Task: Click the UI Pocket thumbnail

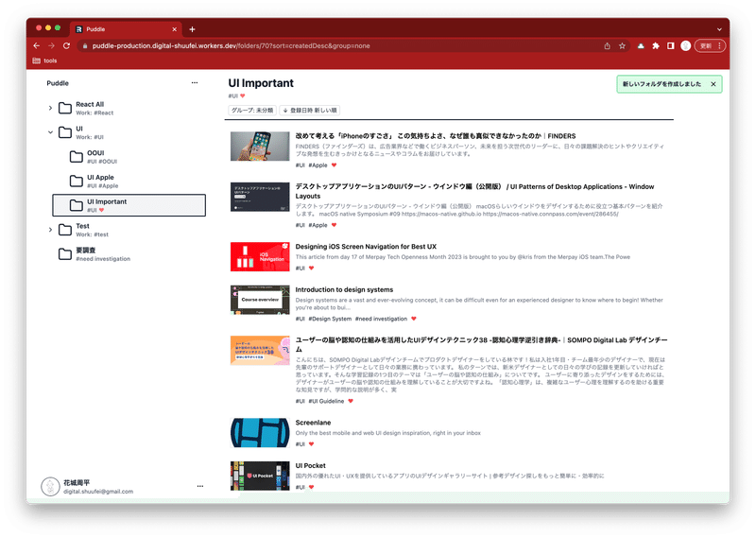Action: [x=260, y=477]
